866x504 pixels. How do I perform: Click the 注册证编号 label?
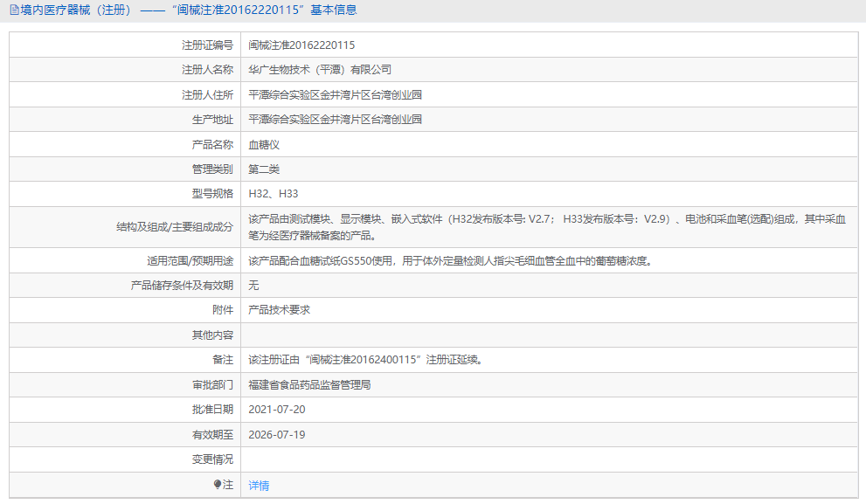(x=208, y=45)
